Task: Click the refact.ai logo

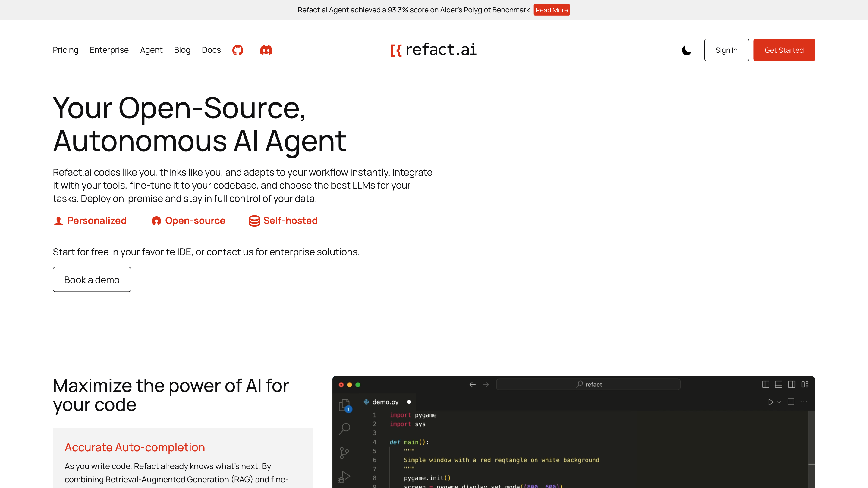Action: point(434,50)
